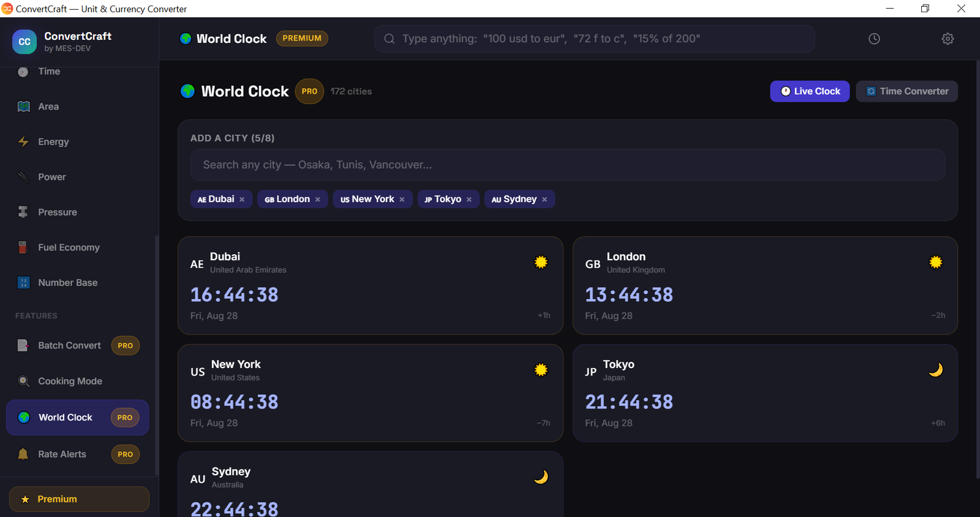
Task: Click the sun icon on London card
Action: [936, 262]
